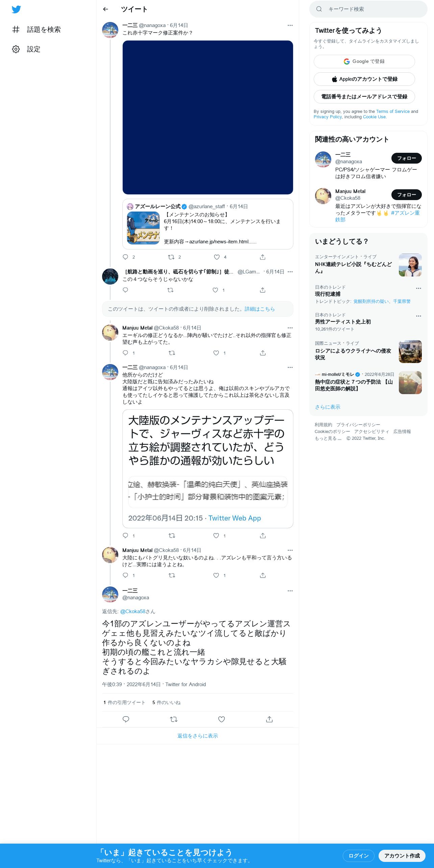Sign up with Google で登録 button

click(364, 62)
